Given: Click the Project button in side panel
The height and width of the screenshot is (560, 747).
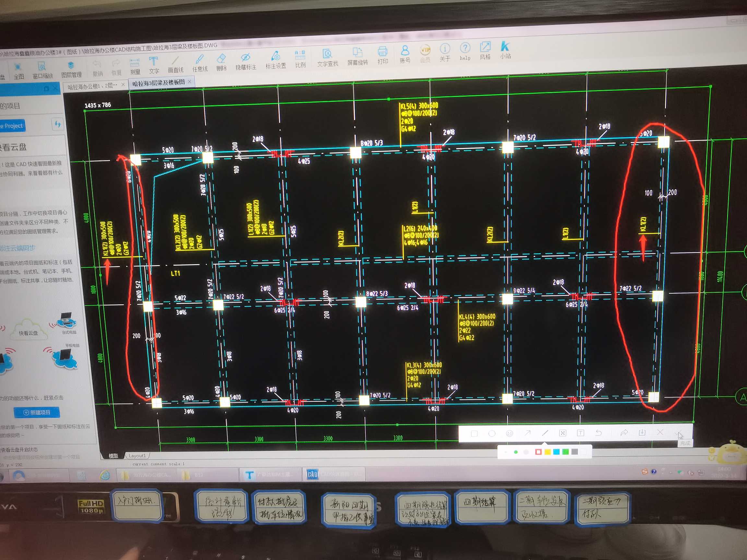Looking at the screenshot, I should pos(12,126).
